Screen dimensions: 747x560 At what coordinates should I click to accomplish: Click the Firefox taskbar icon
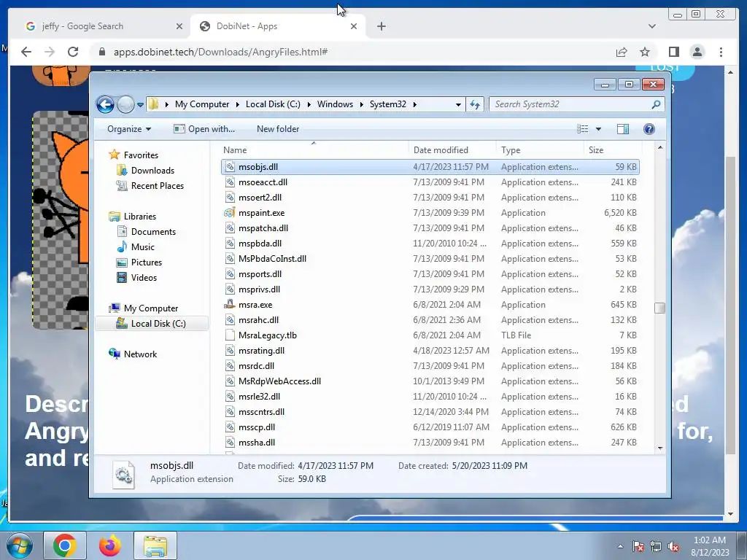(109, 545)
